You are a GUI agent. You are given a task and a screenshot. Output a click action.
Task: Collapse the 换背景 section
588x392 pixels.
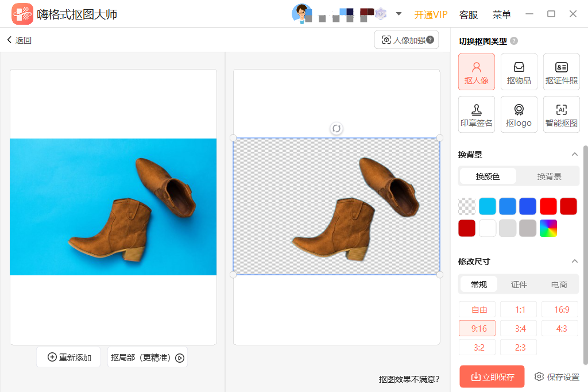(574, 154)
